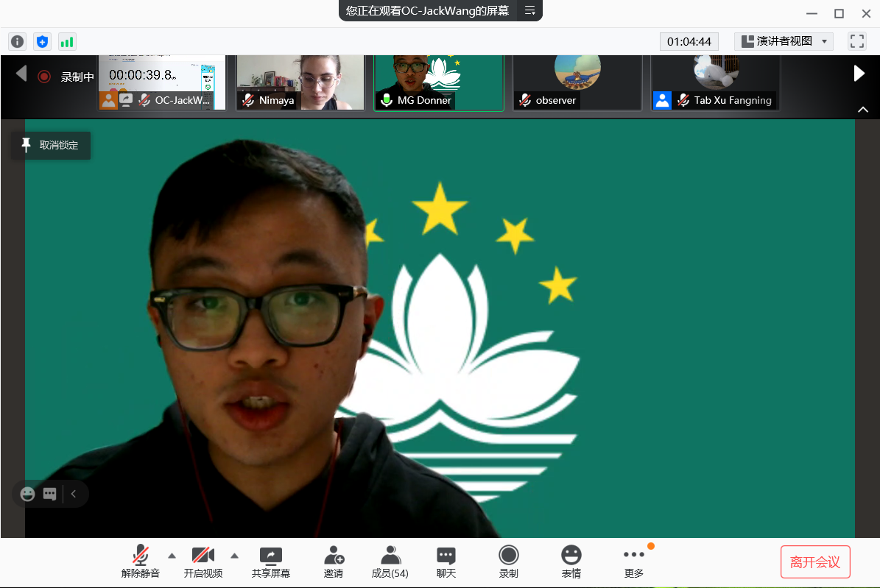The width and height of the screenshot is (880, 588).
Task: Open the speaker view layout dropdown
Action: tap(784, 41)
